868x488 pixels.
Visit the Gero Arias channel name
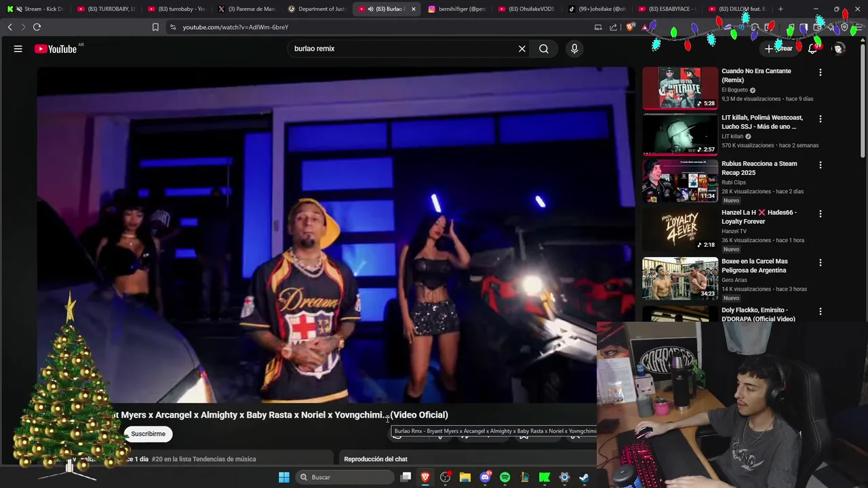734,280
